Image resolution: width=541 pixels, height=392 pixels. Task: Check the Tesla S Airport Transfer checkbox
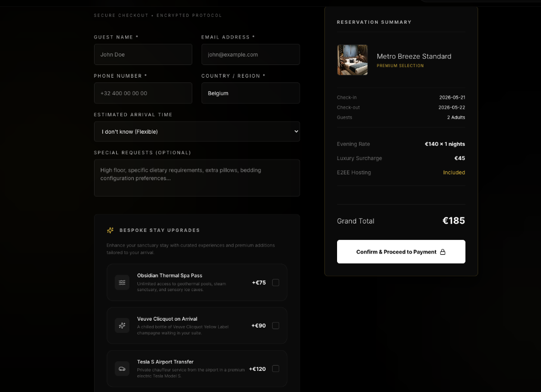(x=276, y=369)
